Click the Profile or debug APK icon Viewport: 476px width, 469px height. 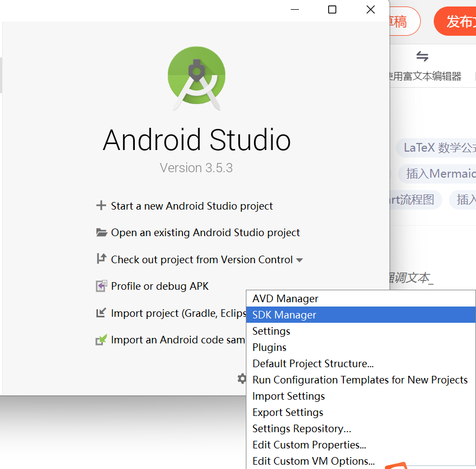tap(101, 286)
